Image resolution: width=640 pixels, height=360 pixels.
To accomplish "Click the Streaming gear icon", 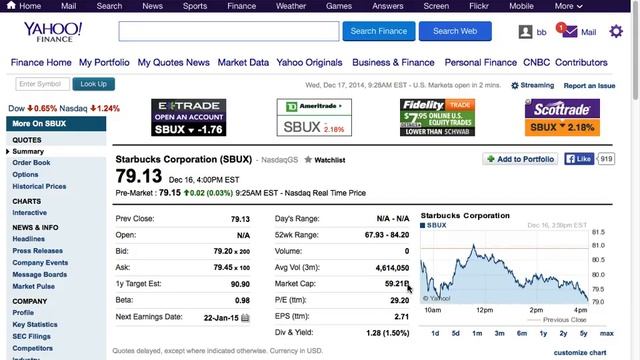I will (x=515, y=85).
